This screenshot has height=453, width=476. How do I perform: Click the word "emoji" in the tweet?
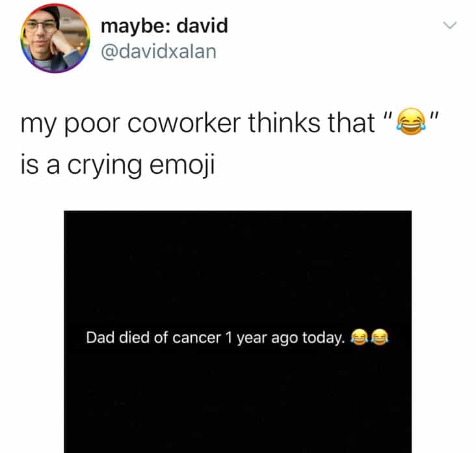[x=182, y=165]
